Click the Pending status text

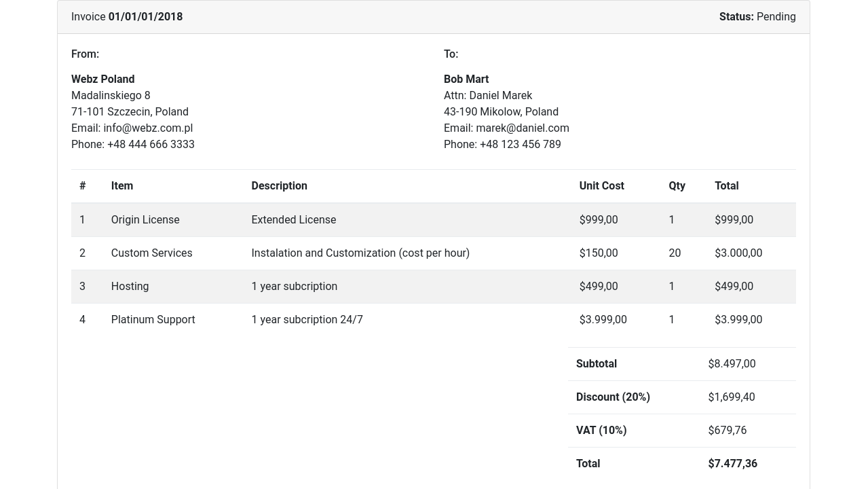pyautogui.click(x=776, y=16)
